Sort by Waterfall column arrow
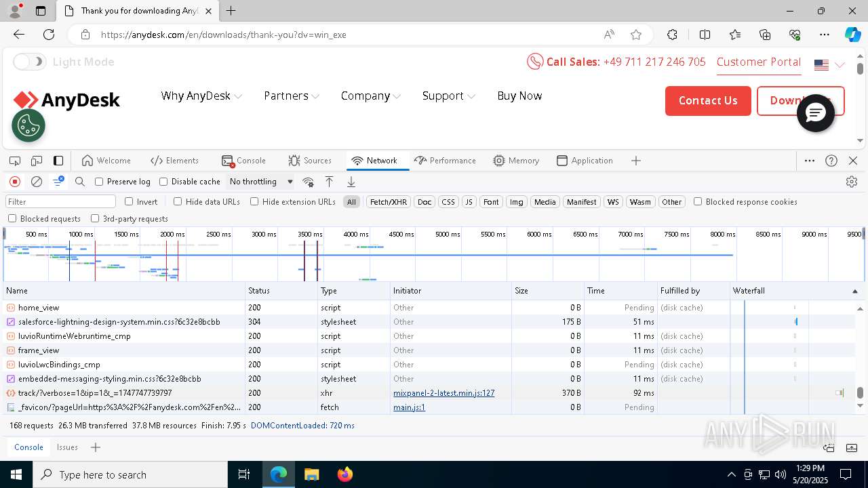Image resolution: width=868 pixels, height=488 pixels. coord(854,291)
